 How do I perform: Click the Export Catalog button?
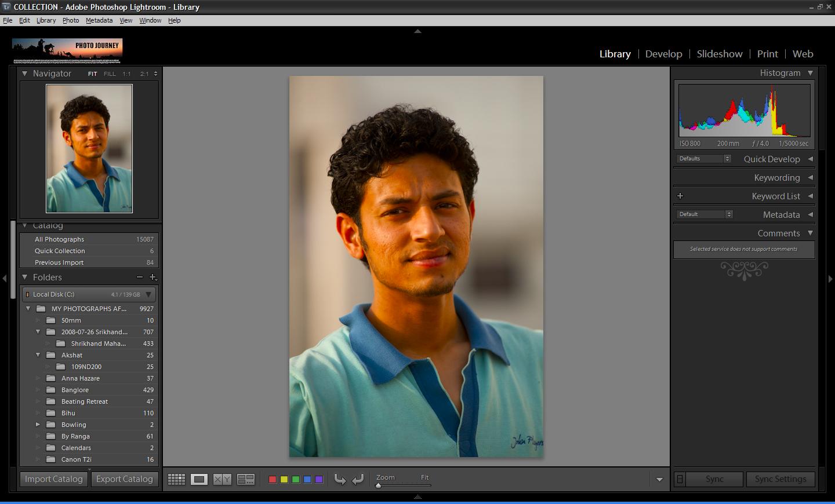124,479
